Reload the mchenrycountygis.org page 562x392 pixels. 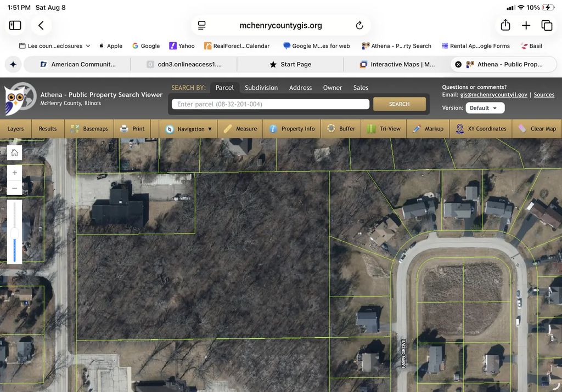359,25
